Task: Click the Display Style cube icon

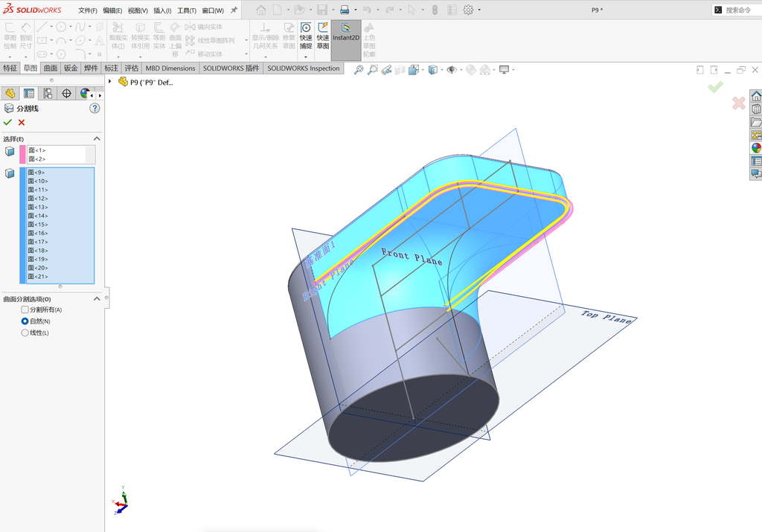Action: [x=432, y=69]
